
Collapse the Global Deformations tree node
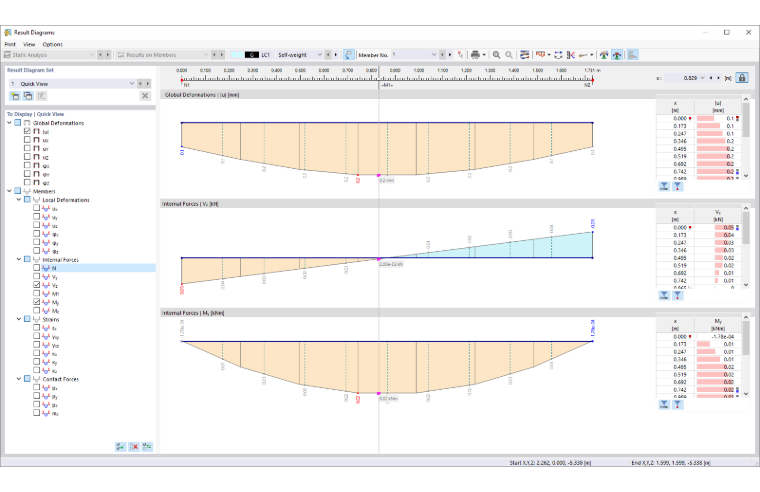click(x=9, y=123)
